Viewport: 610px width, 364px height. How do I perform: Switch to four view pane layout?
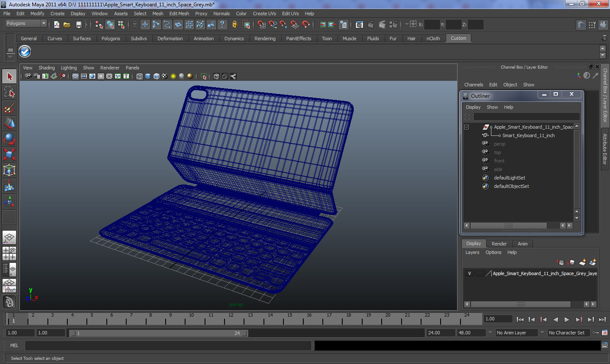pos(9,254)
